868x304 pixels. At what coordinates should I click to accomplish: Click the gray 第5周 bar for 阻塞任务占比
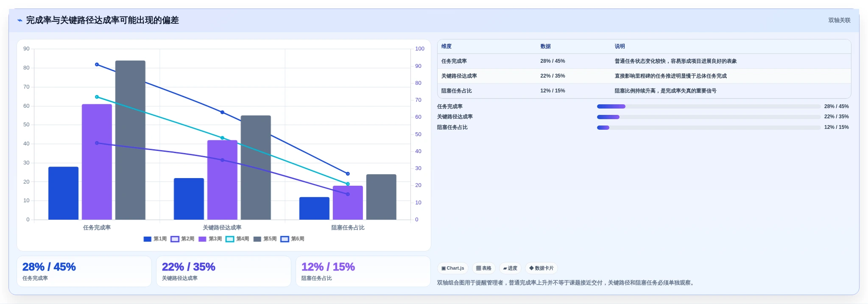coord(381,197)
